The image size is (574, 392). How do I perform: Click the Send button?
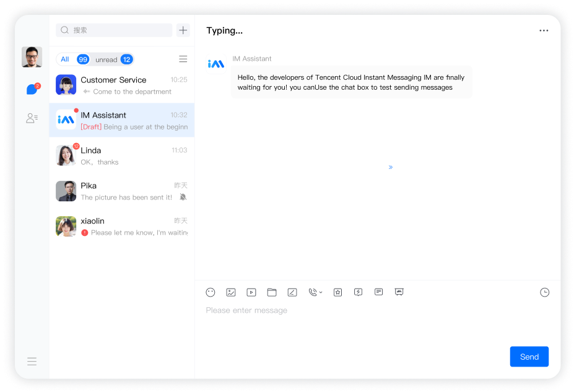529,357
